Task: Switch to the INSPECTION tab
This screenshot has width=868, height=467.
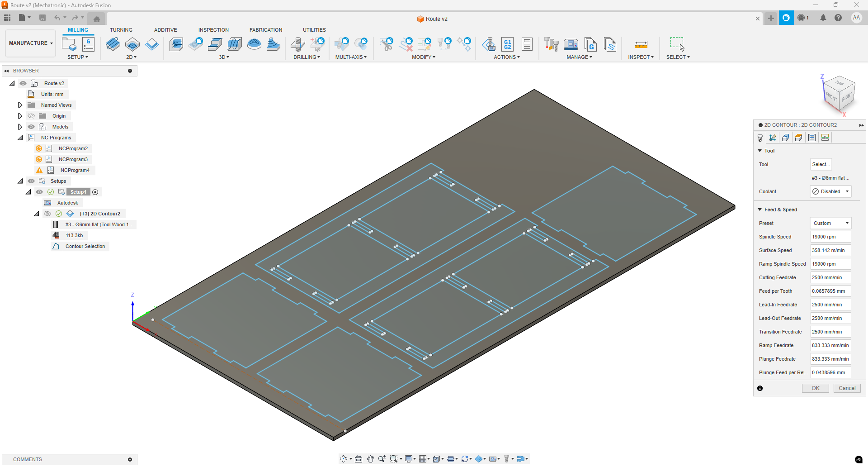Action: pos(213,30)
